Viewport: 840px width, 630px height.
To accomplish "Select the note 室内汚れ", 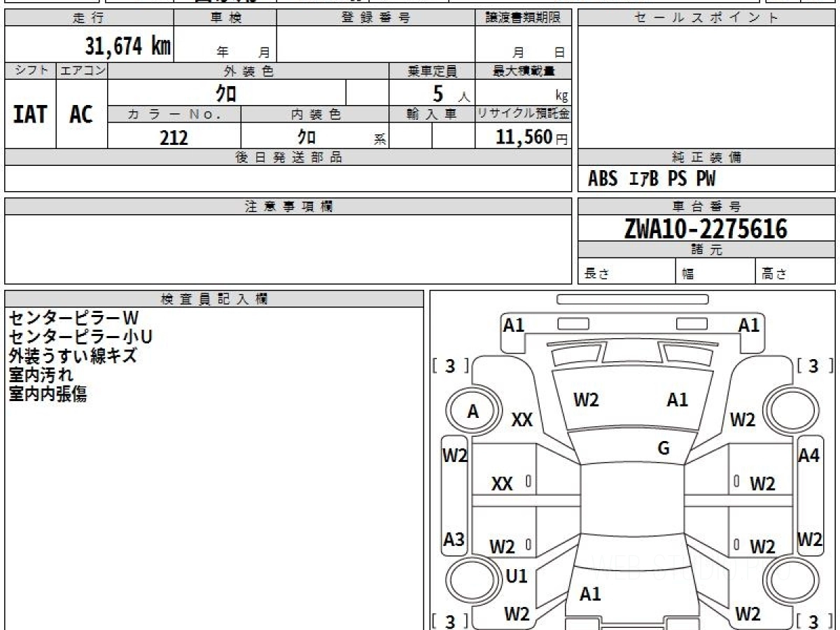I will pyautogui.click(x=41, y=375).
